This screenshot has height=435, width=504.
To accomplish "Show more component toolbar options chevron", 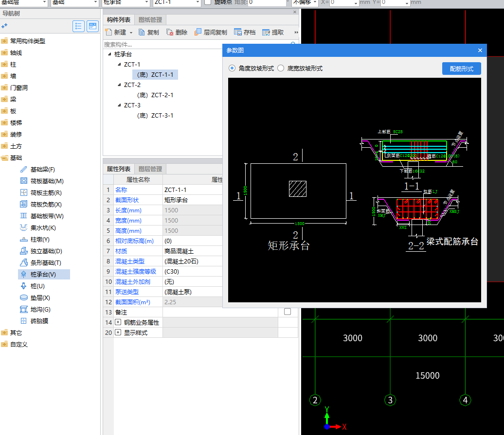I will pyautogui.click(x=296, y=32).
